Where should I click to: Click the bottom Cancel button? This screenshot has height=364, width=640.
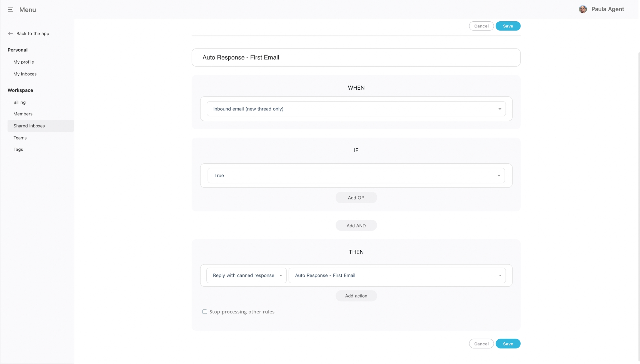tap(481, 344)
